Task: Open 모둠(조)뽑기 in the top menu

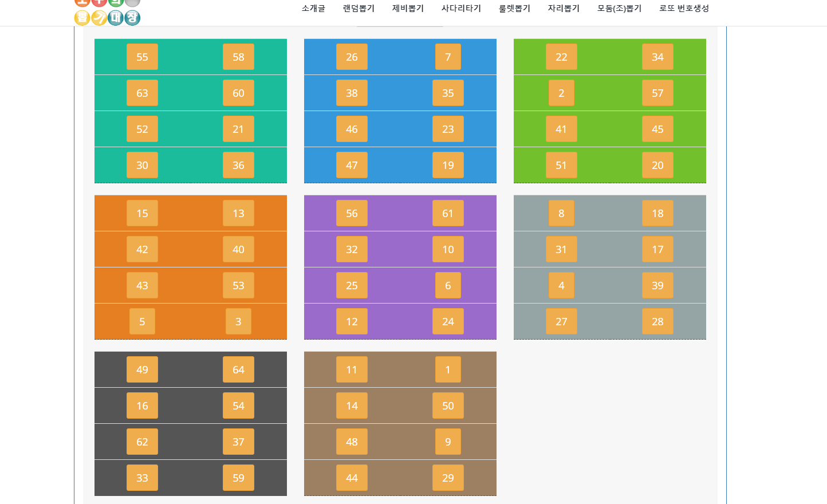Action: (619, 9)
